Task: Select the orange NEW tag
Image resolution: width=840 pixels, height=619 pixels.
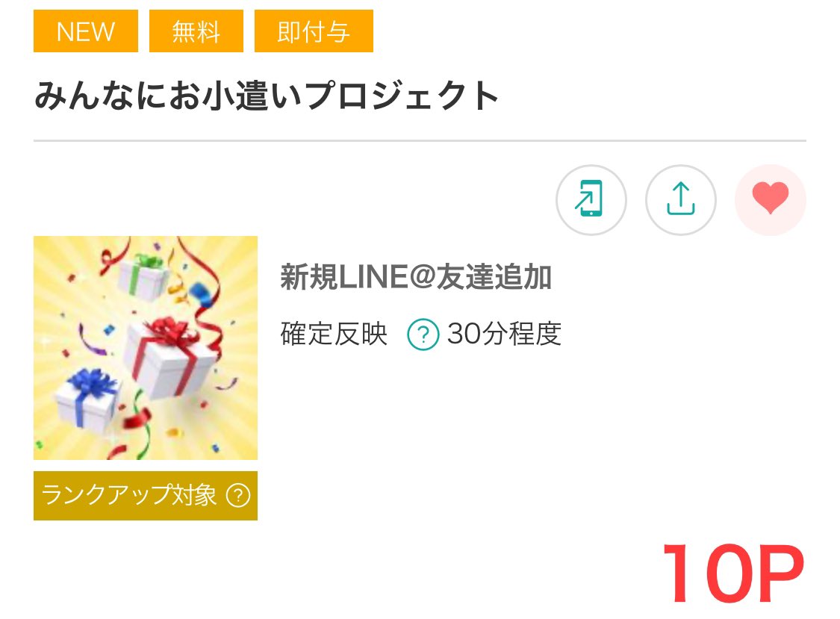Action: (x=86, y=31)
